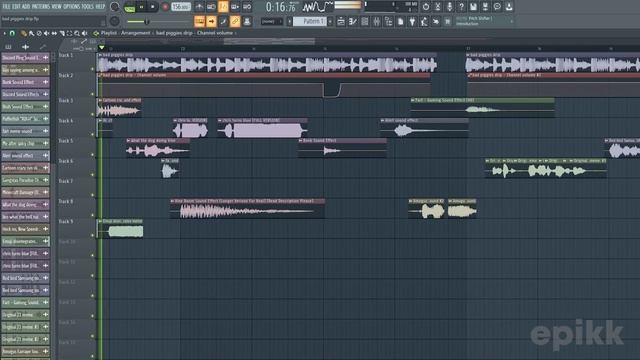Image resolution: width=640 pixels, height=360 pixels.
Task: Open the Playlist window from toolbar
Action: click(x=341, y=21)
